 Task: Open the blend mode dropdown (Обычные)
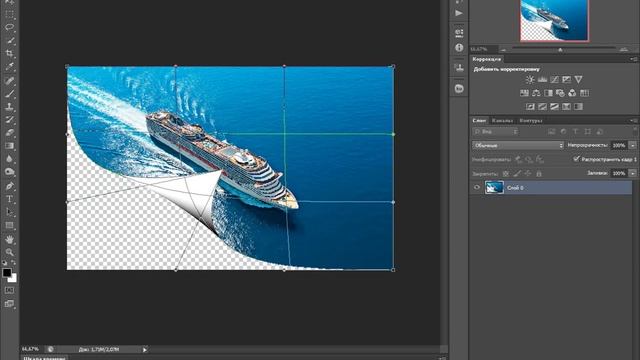(518, 145)
